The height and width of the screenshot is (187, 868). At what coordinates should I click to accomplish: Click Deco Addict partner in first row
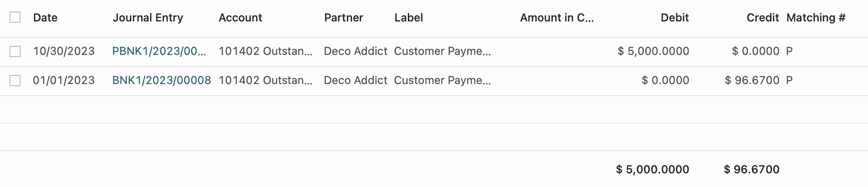tap(356, 51)
